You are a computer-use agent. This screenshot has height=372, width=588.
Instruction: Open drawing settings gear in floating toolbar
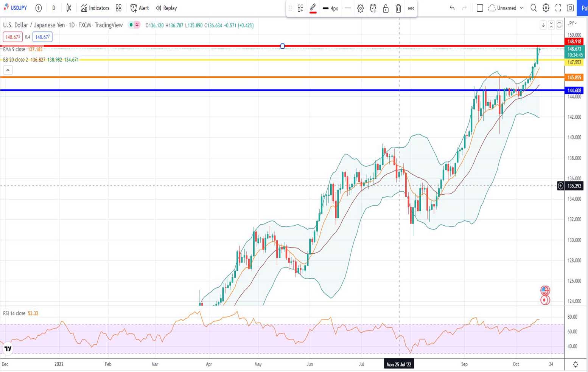tap(360, 8)
